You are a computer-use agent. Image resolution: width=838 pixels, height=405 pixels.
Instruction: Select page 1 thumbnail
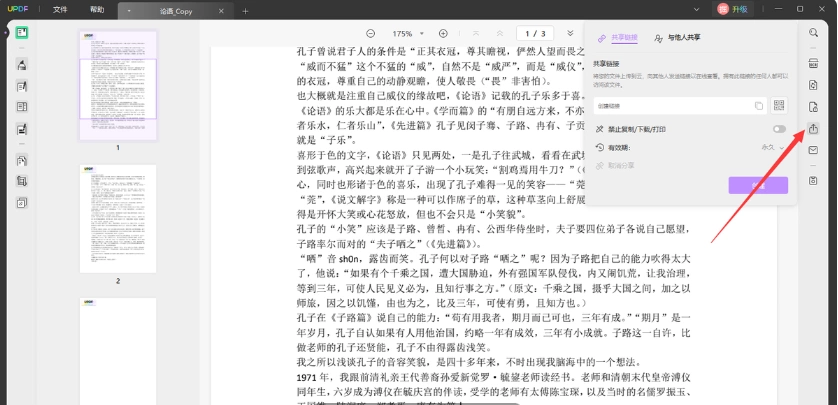[x=118, y=85]
